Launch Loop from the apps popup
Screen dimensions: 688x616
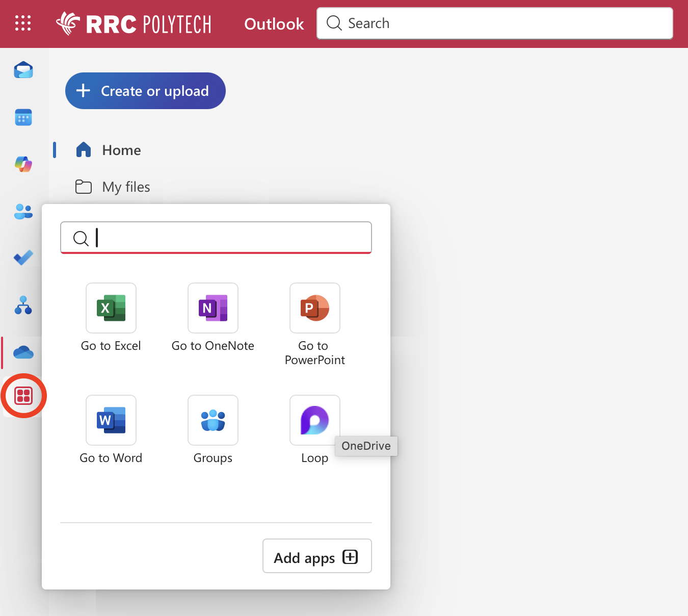[x=314, y=420]
